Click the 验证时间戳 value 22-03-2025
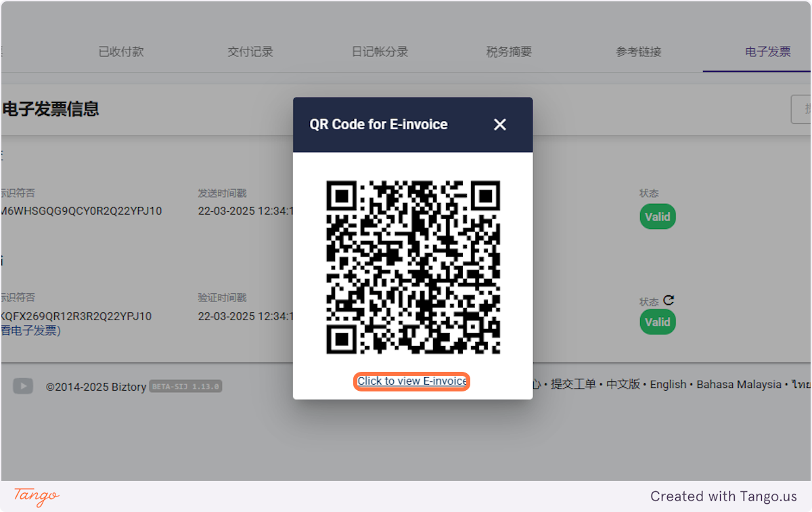 pyautogui.click(x=246, y=316)
